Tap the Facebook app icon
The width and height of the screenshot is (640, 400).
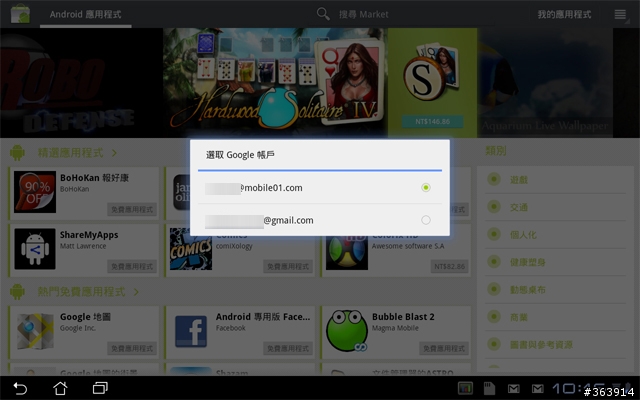(x=191, y=331)
